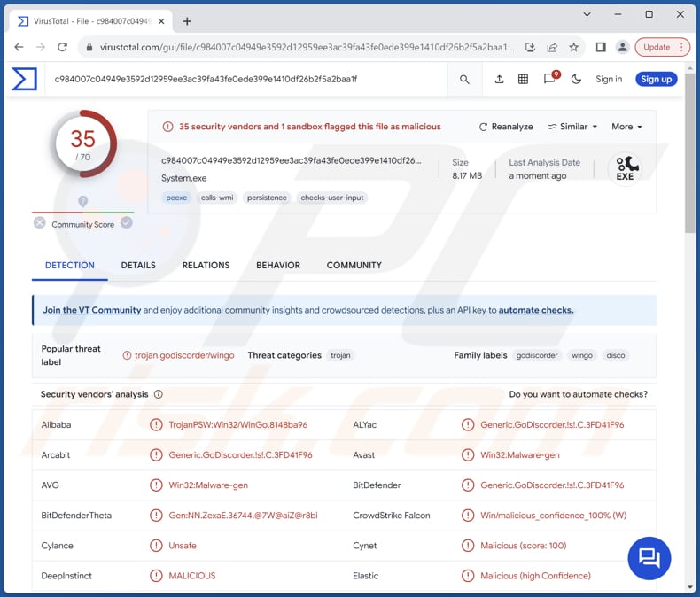This screenshot has width=700, height=597.
Task: Click the Sign up button
Action: pyautogui.click(x=657, y=80)
